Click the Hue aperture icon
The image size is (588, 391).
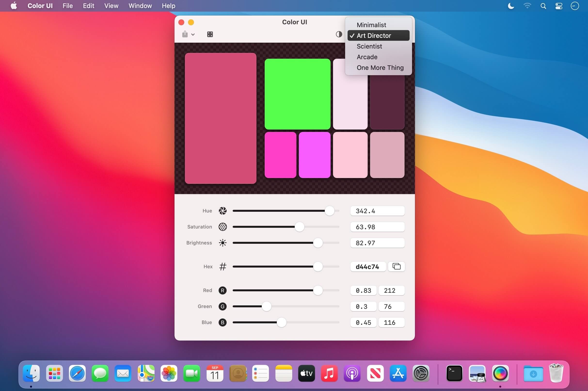pyautogui.click(x=222, y=211)
